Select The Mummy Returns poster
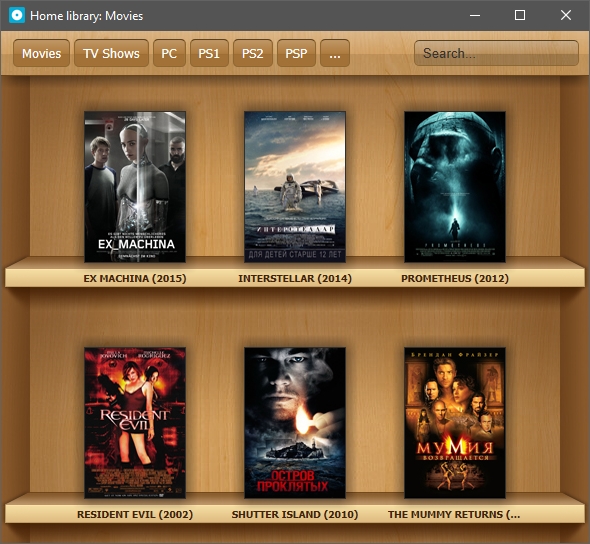The height and width of the screenshot is (544, 590). [455, 423]
